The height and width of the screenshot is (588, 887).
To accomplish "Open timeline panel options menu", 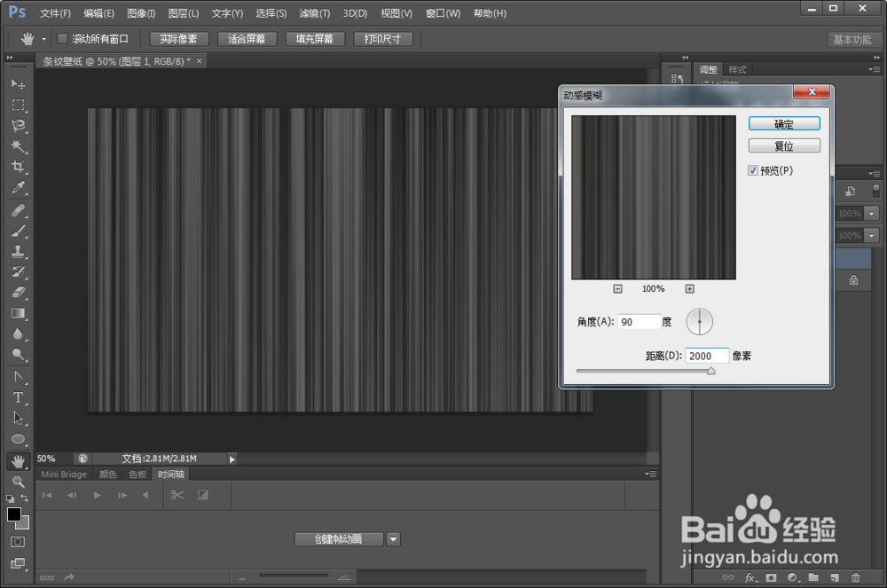I will pos(650,474).
